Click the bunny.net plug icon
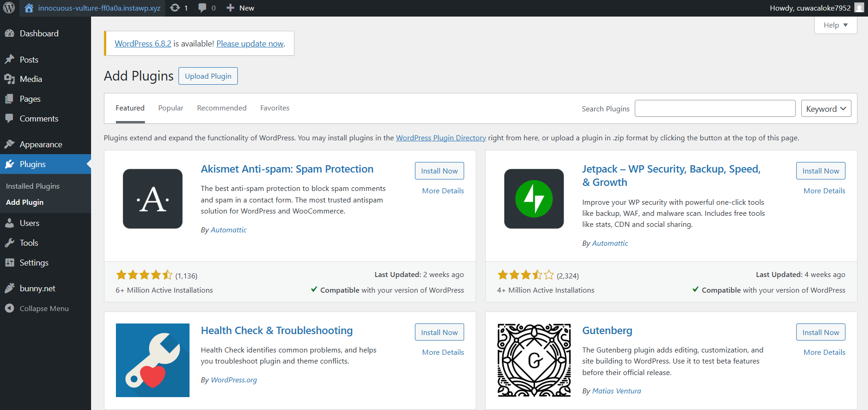The width and height of the screenshot is (868, 410). pyautogui.click(x=9, y=288)
